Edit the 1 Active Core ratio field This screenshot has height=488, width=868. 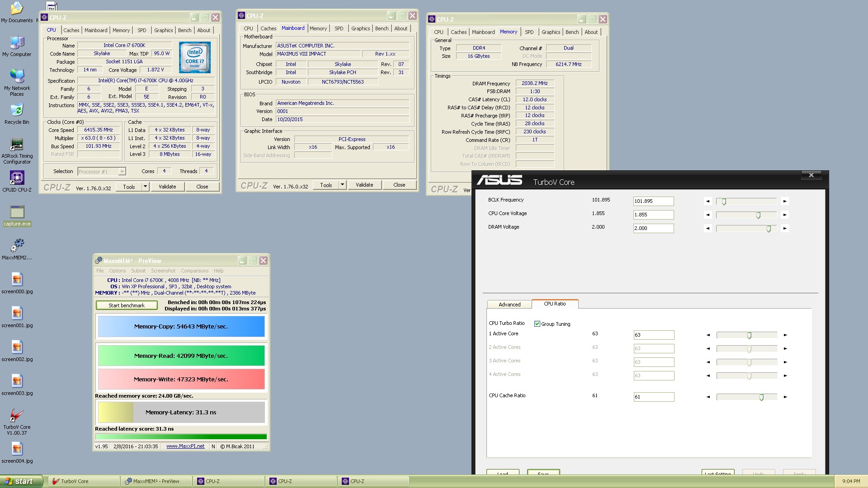pyautogui.click(x=654, y=335)
